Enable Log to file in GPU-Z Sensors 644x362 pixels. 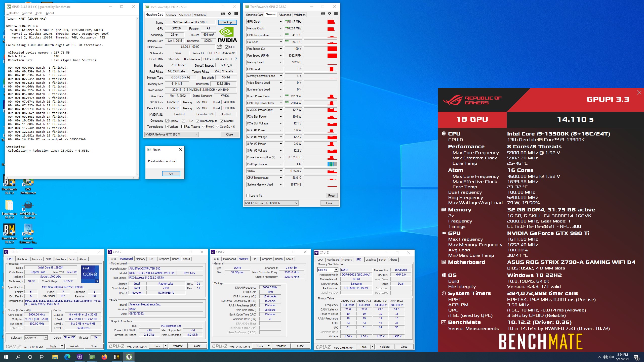coord(248,196)
